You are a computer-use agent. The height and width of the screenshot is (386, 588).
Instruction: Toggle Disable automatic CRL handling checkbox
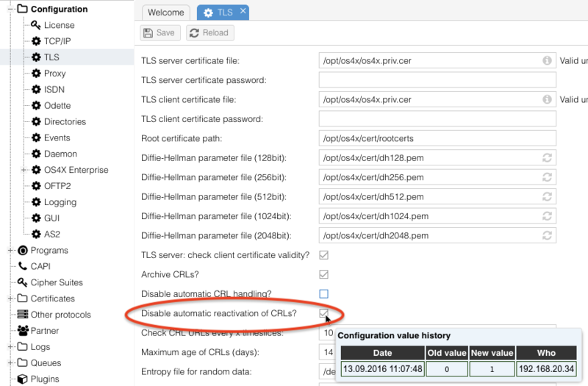(x=323, y=294)
